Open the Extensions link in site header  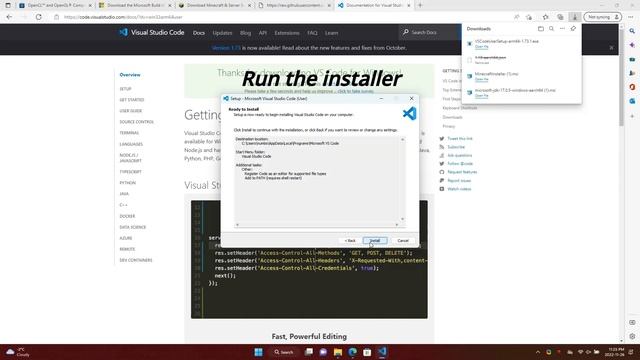pos(287,33)
